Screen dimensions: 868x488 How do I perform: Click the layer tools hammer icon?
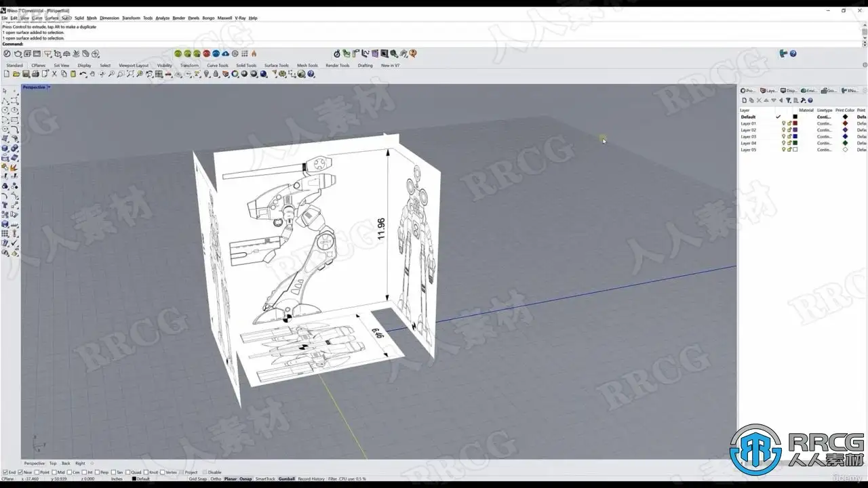click(x=803, y=100)
